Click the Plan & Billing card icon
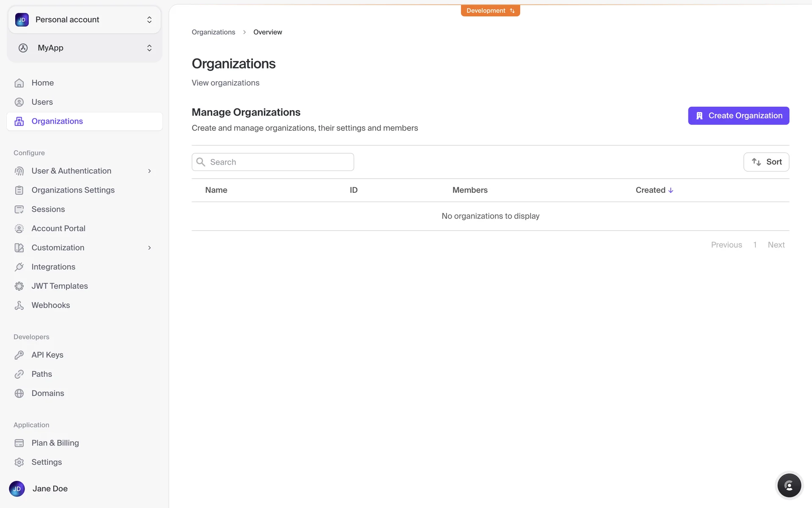This screenshot has height=508, width=812. pos(19,443)
